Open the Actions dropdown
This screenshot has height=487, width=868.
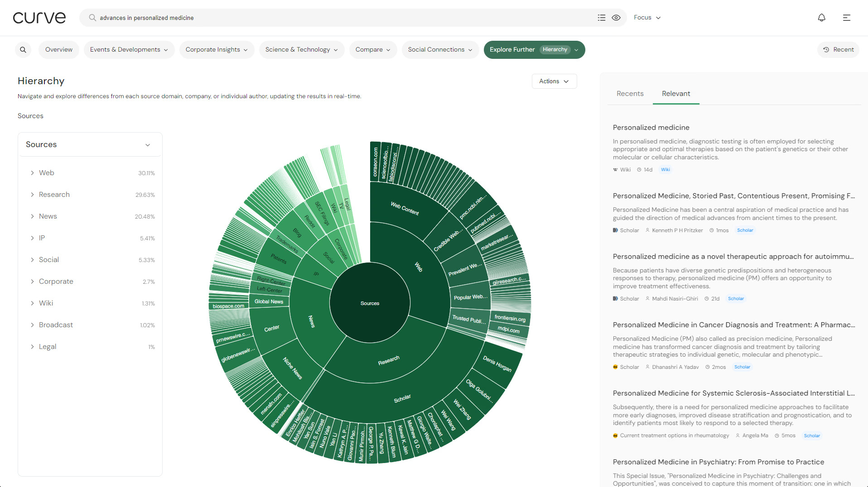pos(554,81)
